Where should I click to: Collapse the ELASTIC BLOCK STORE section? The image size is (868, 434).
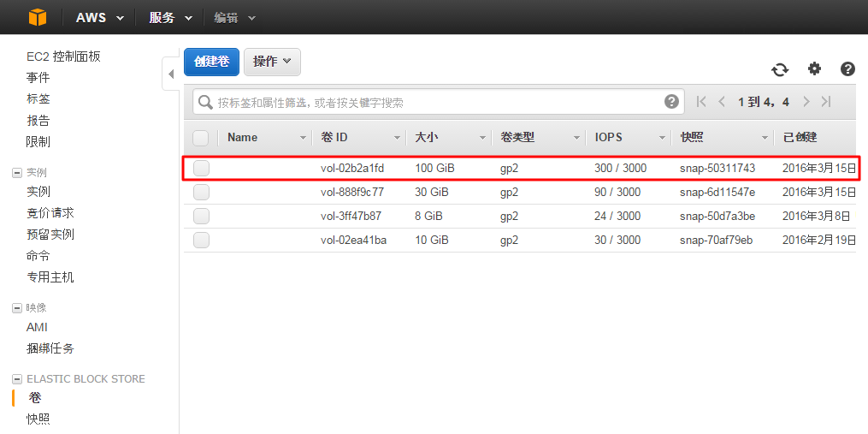(17, 379)
